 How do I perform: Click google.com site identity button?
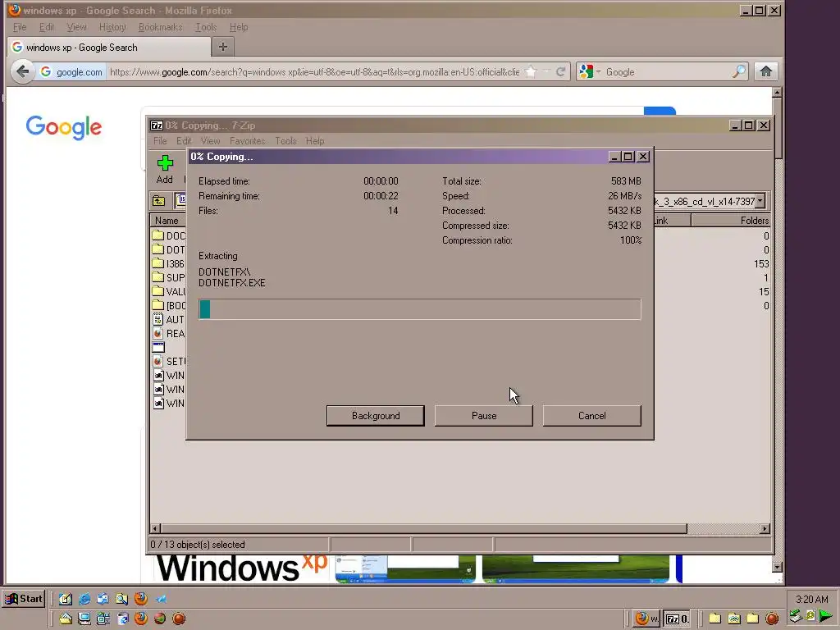click(71, 72)
